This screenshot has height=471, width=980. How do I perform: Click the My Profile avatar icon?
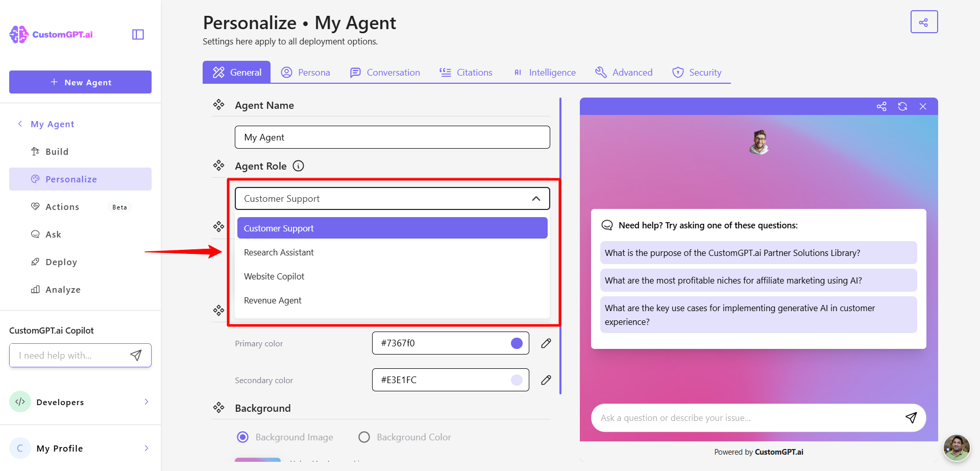point(20,448)
